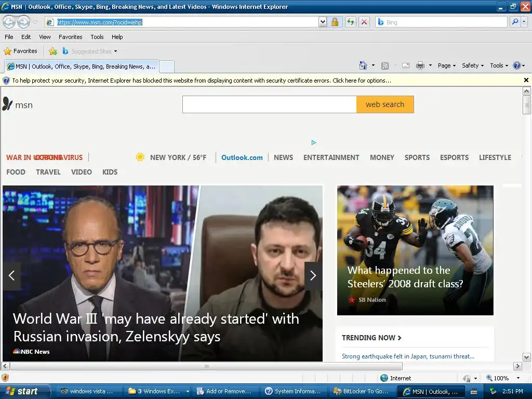Click the Stop loading red X icon
This screenshot has height=399, width=532.
[364, 22]
